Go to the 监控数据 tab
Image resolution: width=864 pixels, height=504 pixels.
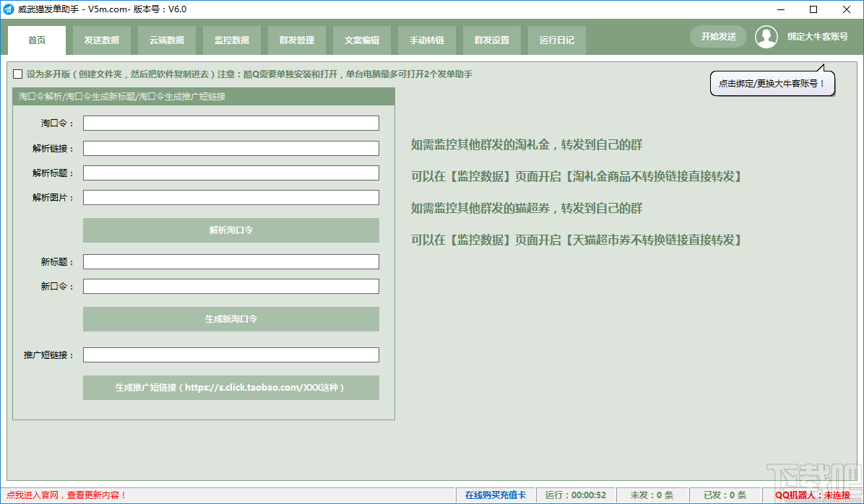coord(232,40)
